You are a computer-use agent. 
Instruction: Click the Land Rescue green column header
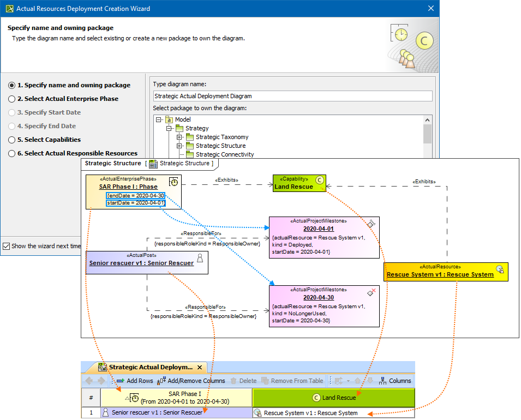click(x=334, y=398)
